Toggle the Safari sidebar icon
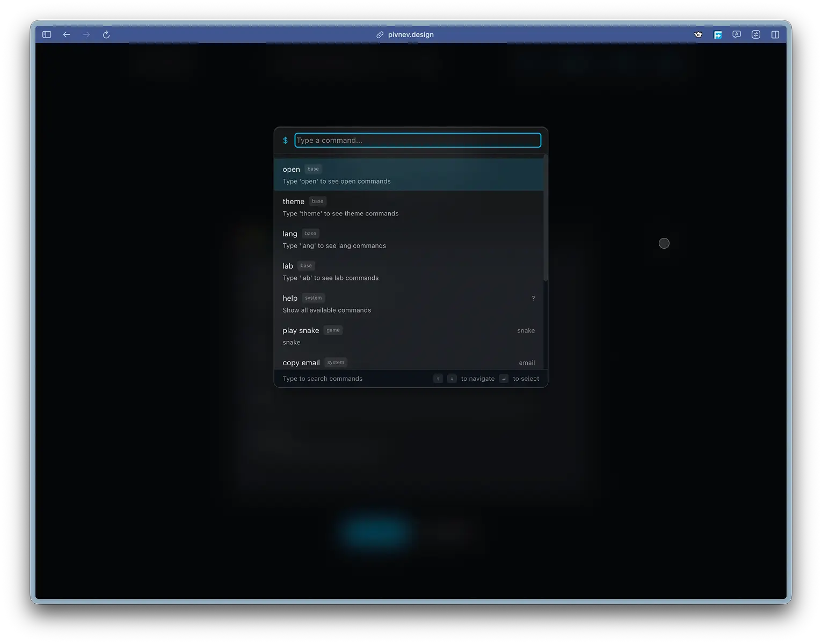Viewport: 822px width, 644px height. coord(46,34)
